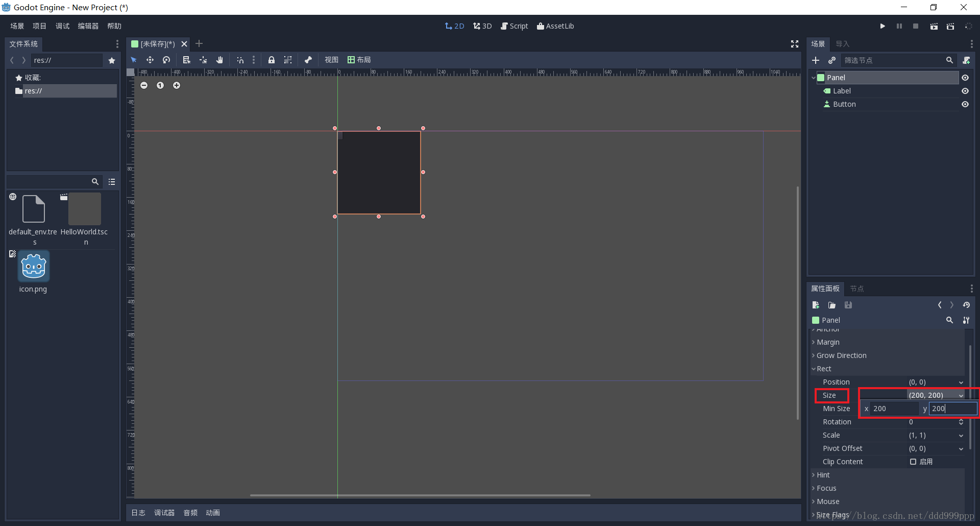Toggle distraction-free fullscreen mode

[795, 44]
